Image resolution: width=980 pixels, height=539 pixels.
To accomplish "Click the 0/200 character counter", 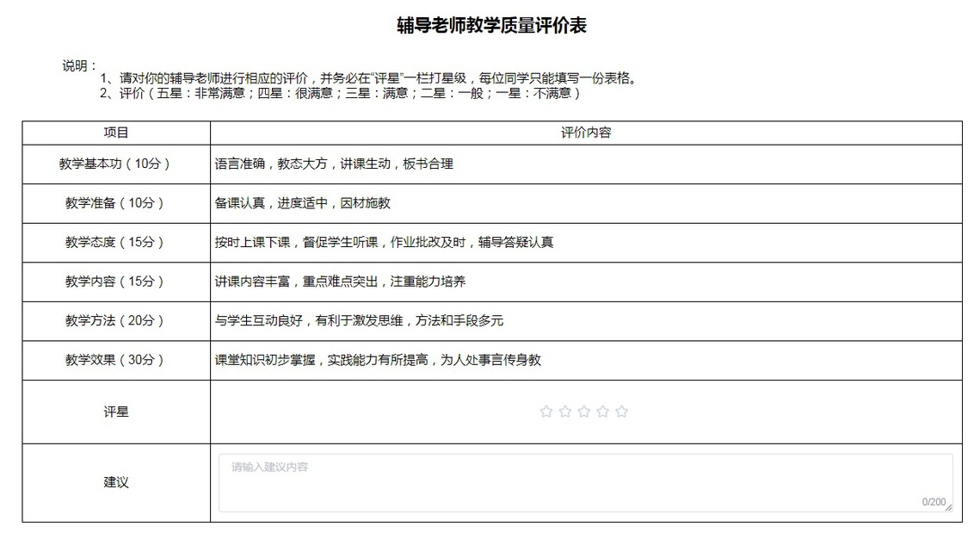I will 933,501.
